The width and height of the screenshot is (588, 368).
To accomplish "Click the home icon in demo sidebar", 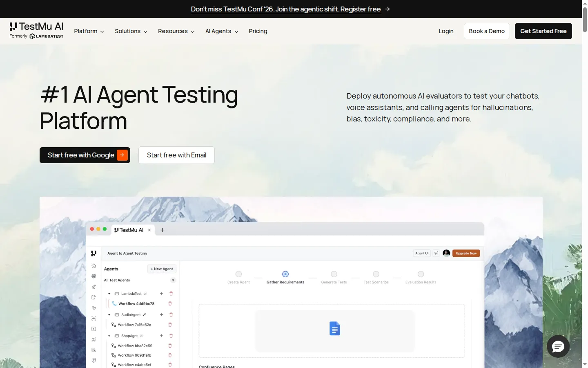I will (94, 266).
